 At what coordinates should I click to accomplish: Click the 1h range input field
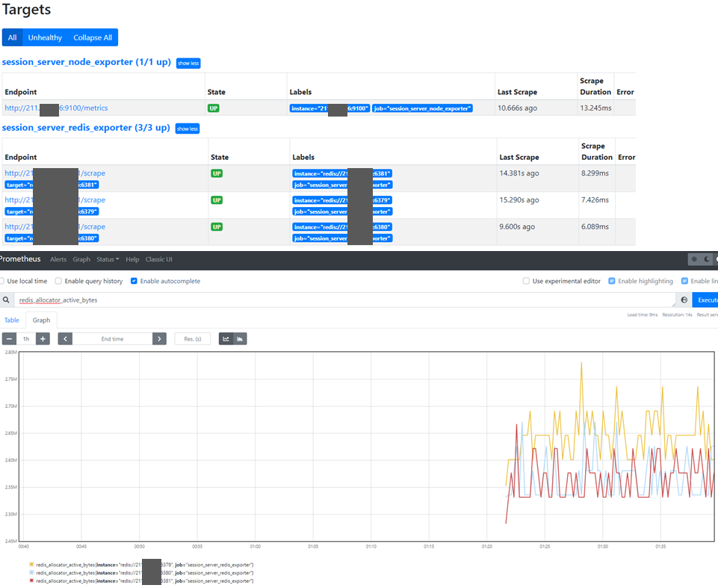26,339
